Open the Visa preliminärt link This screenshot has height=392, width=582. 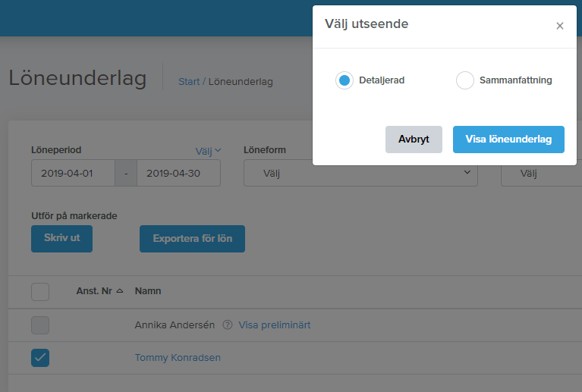(275, 325)
